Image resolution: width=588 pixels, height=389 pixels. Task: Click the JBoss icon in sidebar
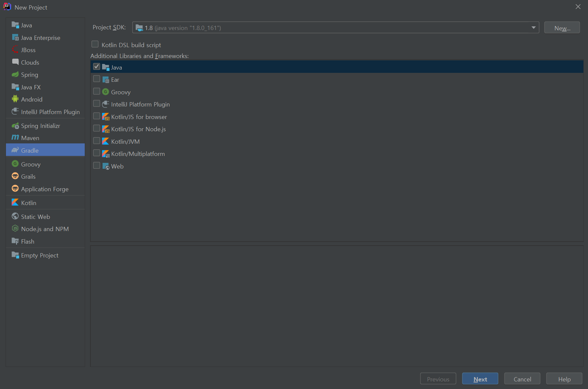(x=15, y=50)
